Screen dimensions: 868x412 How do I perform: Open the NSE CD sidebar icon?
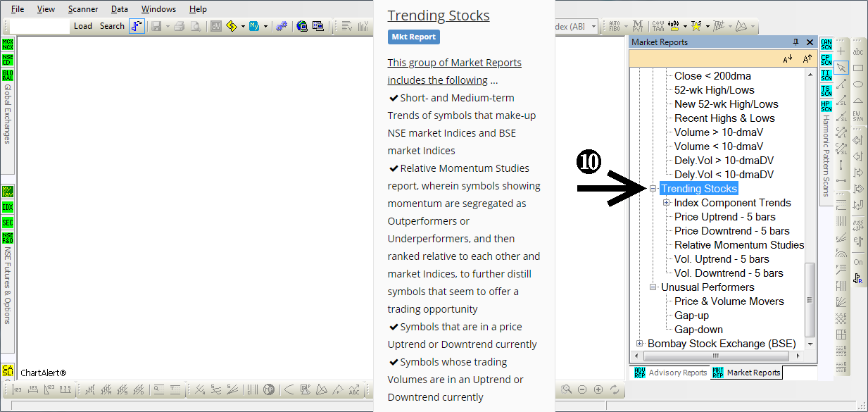click(8, 60)
